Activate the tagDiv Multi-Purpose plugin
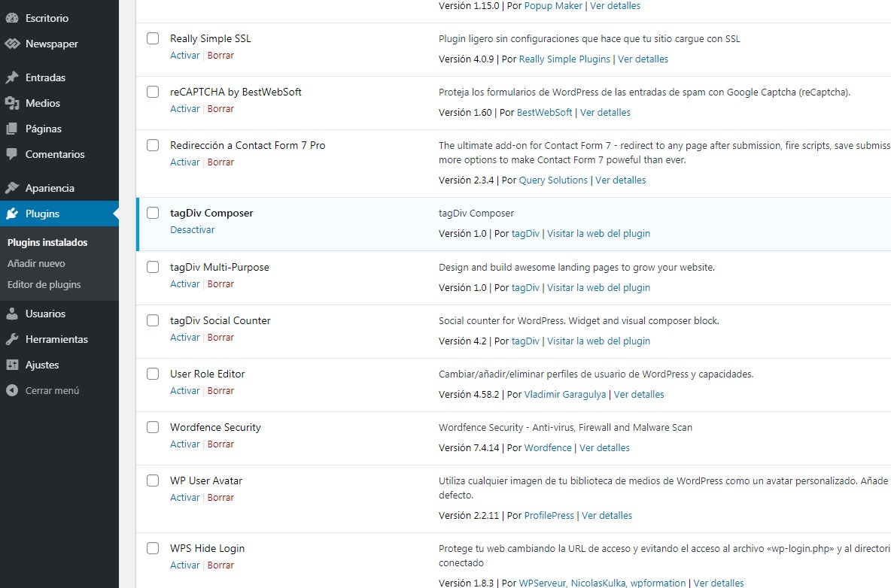Viewport: 891px width, 588px height. click(185, 283)
